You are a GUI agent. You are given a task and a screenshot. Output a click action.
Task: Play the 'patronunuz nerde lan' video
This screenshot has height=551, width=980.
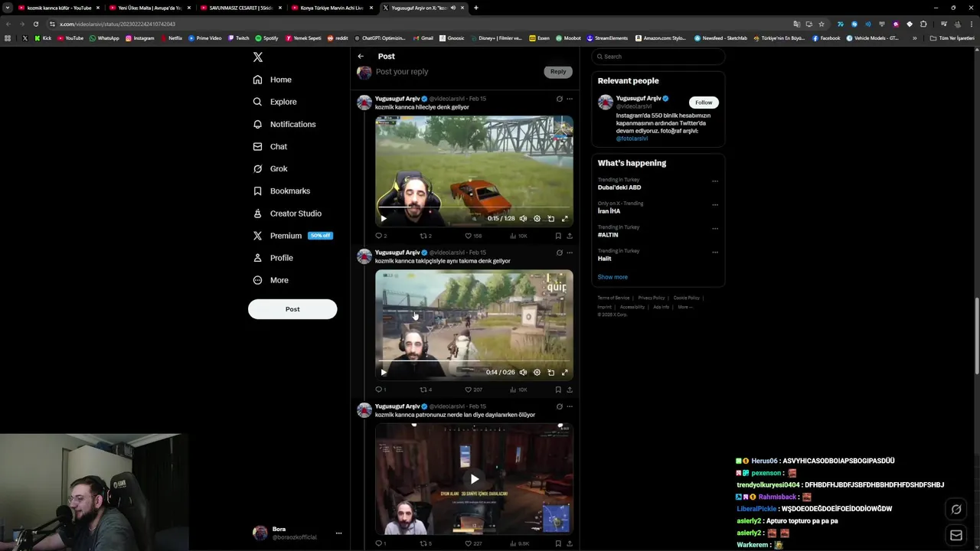pos(474,480)
